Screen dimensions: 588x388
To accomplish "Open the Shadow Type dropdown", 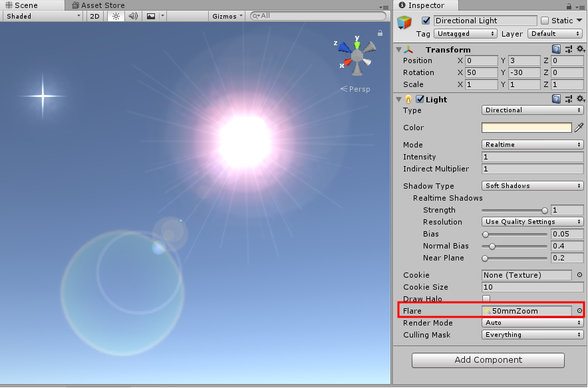I will point(533,186).
